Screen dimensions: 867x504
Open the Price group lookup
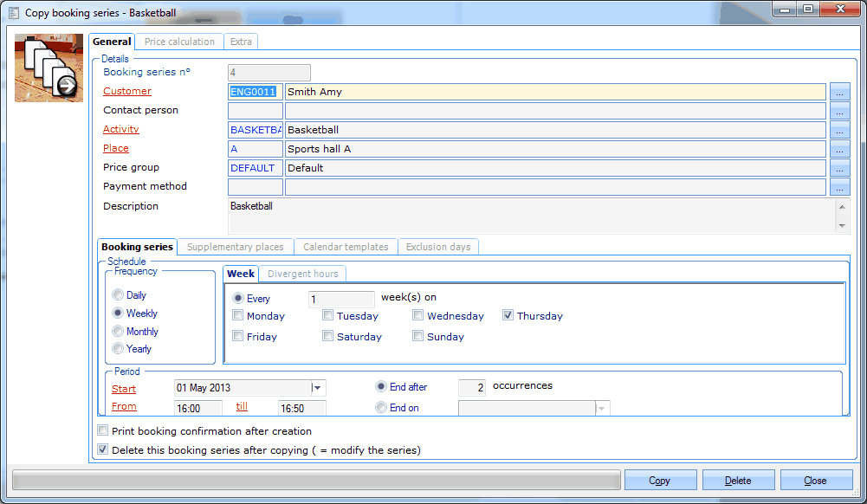click(x=839, y=167)
